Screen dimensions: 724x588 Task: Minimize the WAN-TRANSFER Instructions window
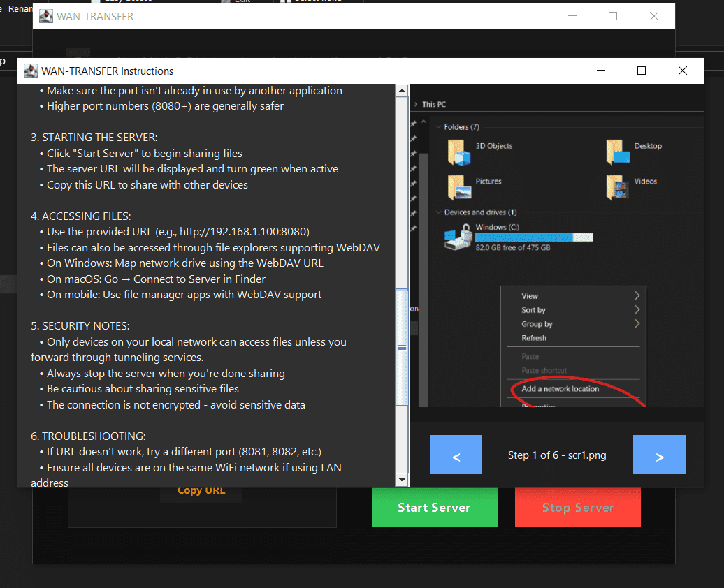pos(601,71)
